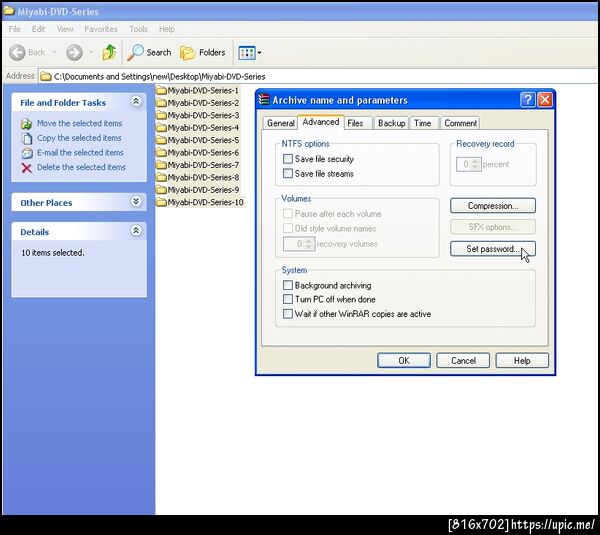Click Delete the selected items link

pyautogui.click(x=81, y=167)
